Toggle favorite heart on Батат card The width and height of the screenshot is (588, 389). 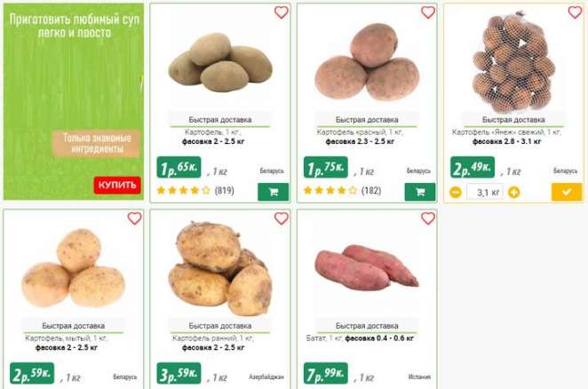point(428,218)
